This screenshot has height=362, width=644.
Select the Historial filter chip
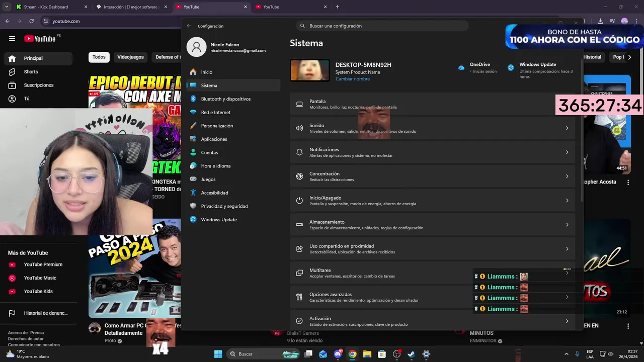(x=593, y=57)
